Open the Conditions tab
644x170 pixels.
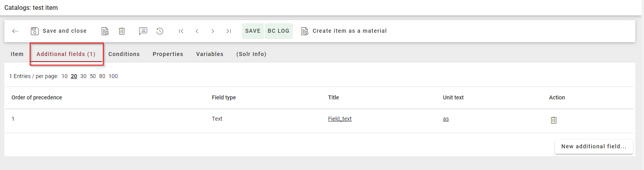[x=124, y=54]
